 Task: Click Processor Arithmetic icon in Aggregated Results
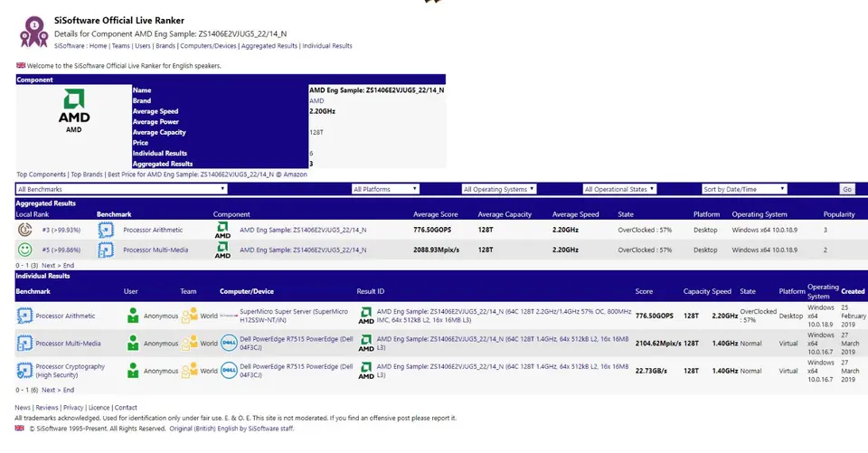point(106,230)
